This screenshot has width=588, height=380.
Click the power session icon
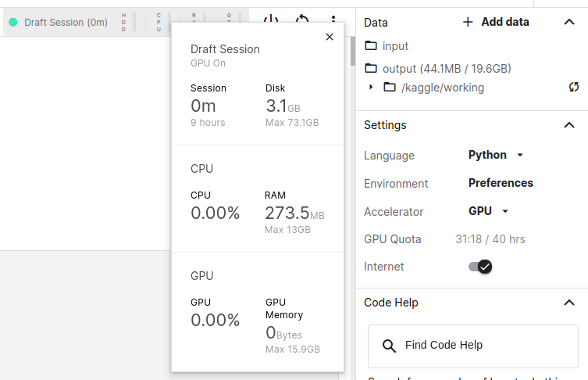[271, 19]
